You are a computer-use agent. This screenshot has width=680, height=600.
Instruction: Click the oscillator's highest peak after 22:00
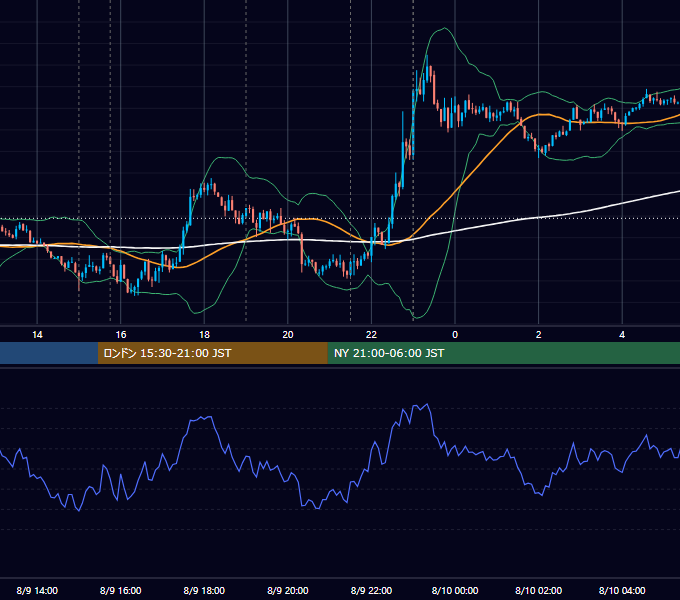click(x=428, y=404)
